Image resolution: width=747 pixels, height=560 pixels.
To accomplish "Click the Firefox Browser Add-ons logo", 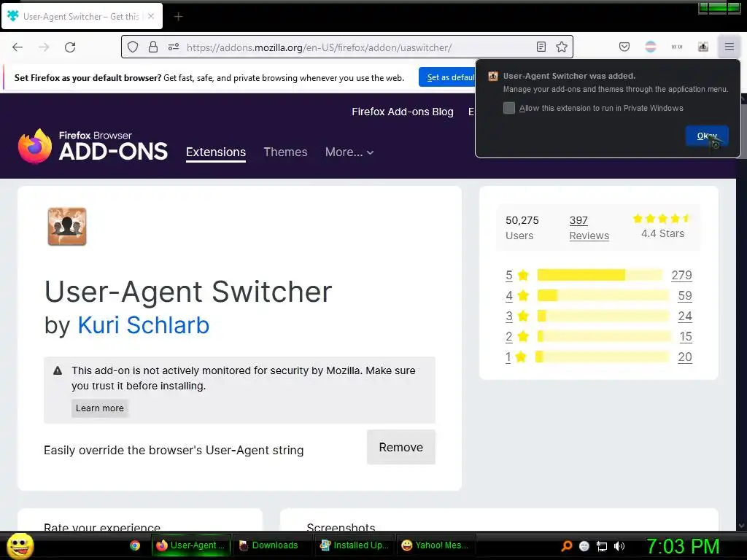I will pyautogui.click(x=93, y=146).
